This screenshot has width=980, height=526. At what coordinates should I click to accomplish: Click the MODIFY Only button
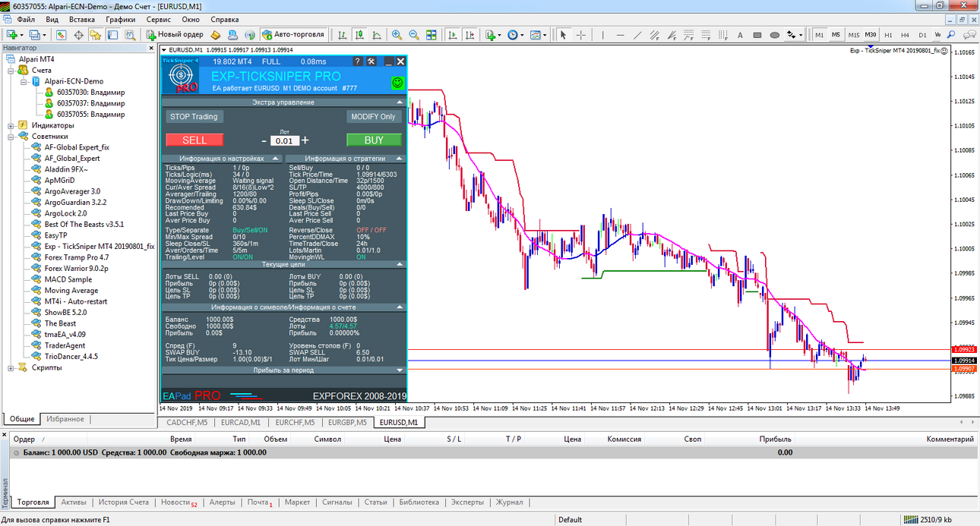click(x=374, y=117)
